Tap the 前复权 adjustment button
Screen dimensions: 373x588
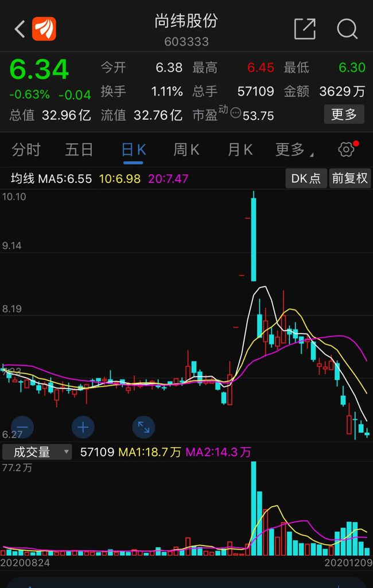(349, 178)
